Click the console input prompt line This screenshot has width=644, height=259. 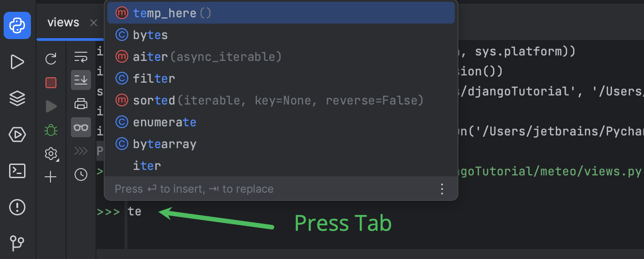point(273,212)
